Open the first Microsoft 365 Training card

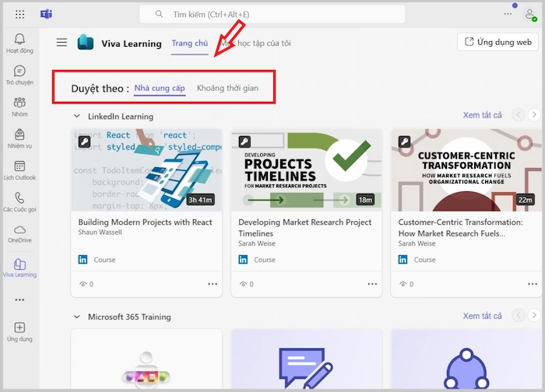click(x=146, y=359)
